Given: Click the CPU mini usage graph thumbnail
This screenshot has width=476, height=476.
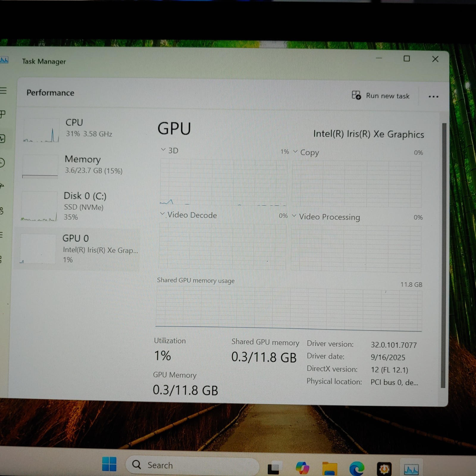Looking at the screenshot, I should 41,130.
